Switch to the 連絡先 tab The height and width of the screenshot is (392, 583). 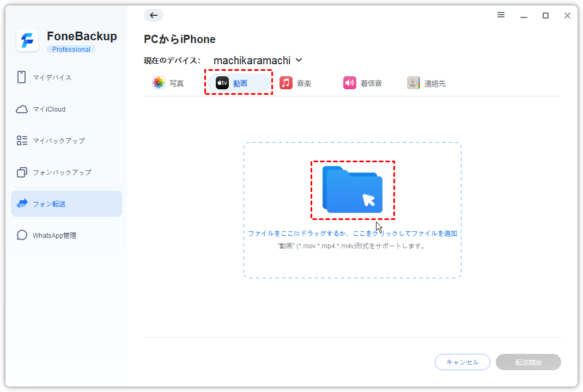(x=427, y=83)
